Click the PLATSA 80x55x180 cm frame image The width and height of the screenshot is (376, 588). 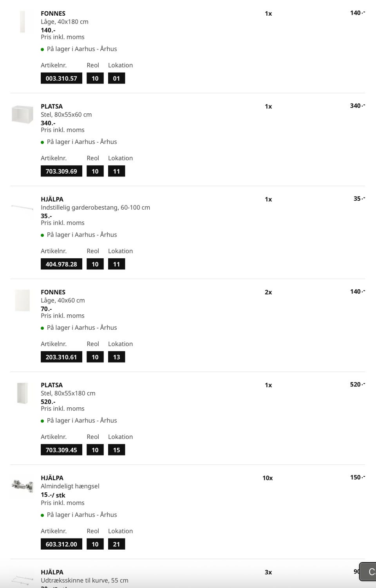point(22,393)
